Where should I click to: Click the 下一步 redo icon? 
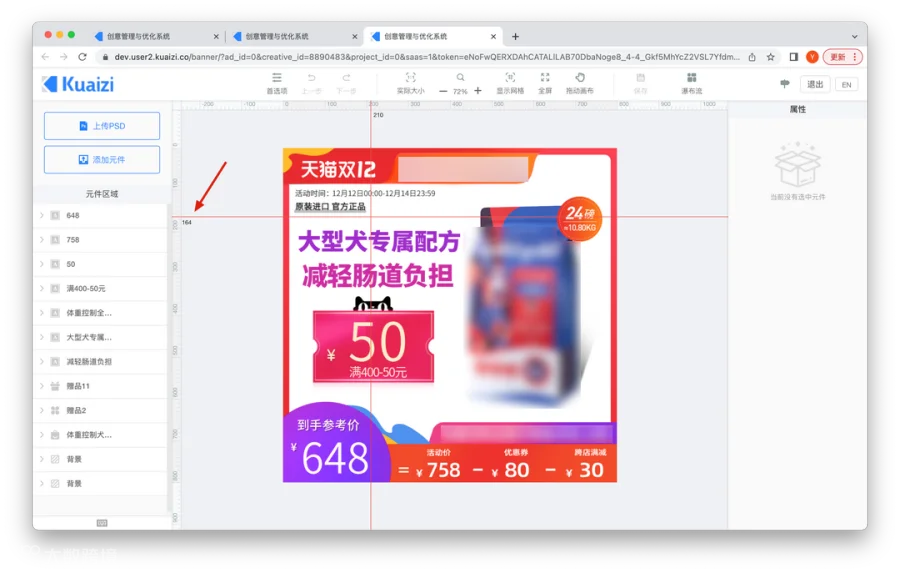tap(346, 78)
